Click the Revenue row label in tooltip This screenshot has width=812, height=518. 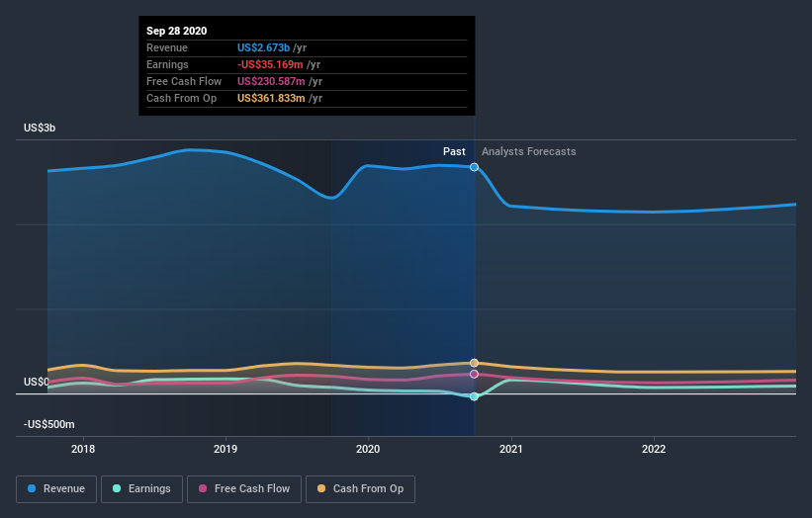point(167,47)
